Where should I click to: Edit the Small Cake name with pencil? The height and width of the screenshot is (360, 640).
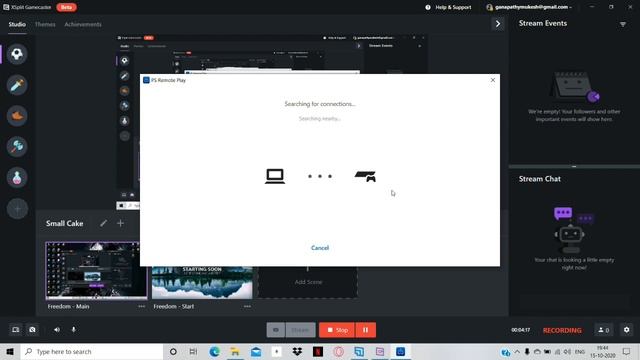coord(104,223)
